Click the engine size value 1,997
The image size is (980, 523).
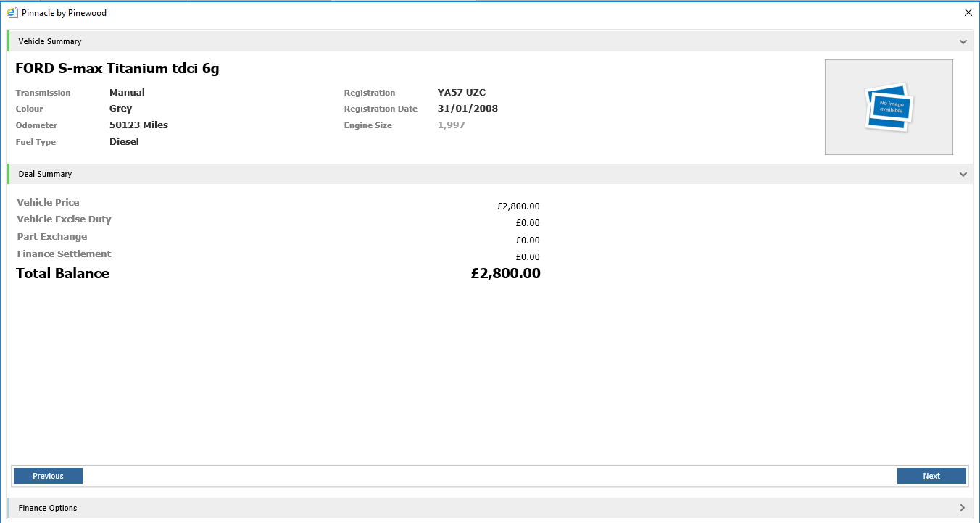pyautogui.click(x=452, y=125)
